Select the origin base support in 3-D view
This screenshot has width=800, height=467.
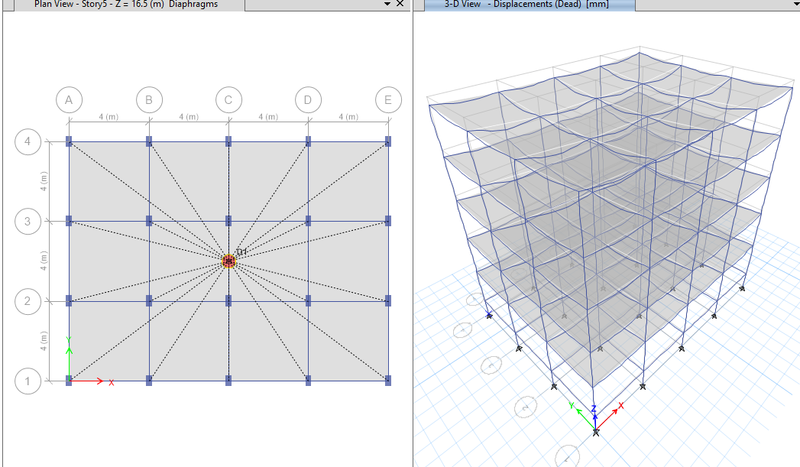click(595, 433)
